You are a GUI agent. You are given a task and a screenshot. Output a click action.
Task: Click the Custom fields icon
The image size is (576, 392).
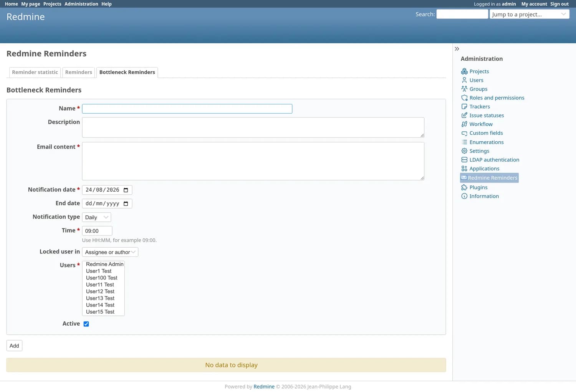pyautogui.click(x=464, y=133)
